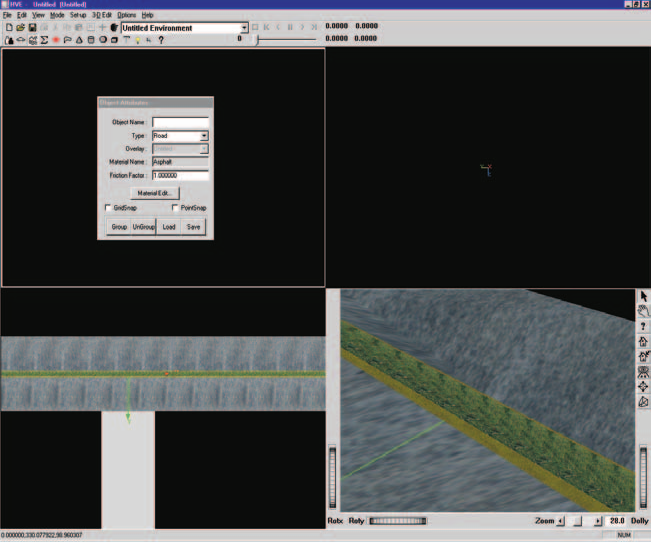Select the seek crosshair tool
The height and width of the screenshot is (542, 651).
click(x=643, y=387)
